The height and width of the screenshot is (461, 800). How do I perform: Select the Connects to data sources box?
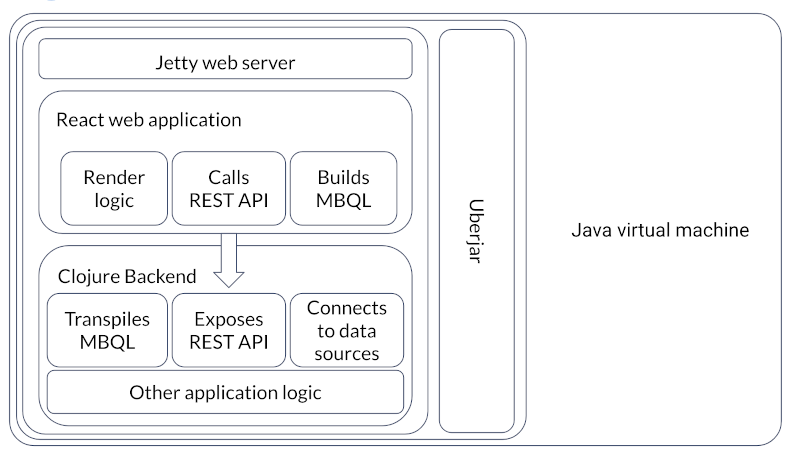point(346,329)
